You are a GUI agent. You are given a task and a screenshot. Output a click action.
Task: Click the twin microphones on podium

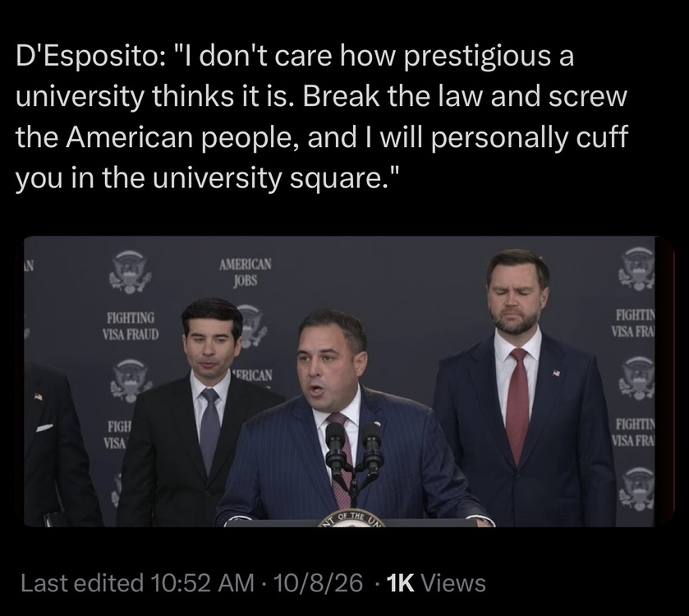tap(354, 453)
